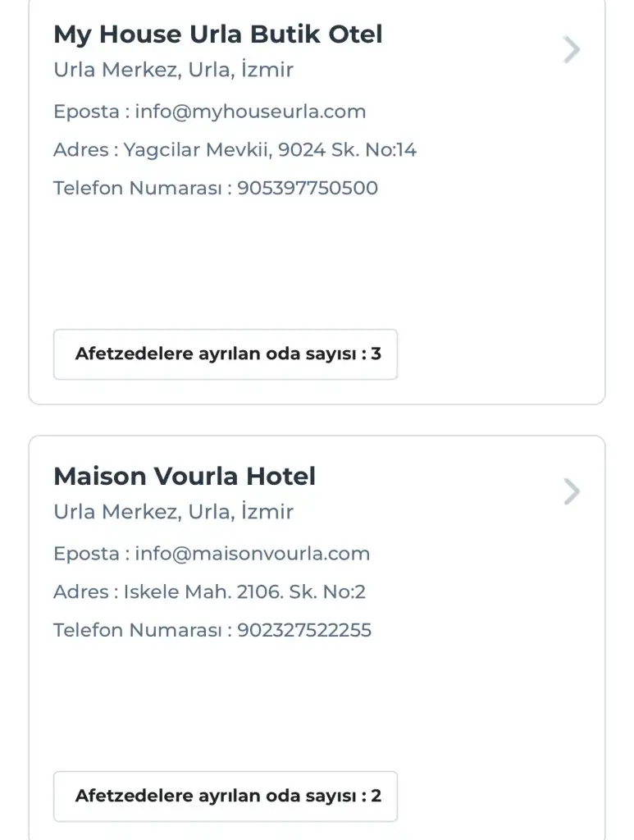Screen dimensions: 634x840
Task: Click Telefon Numarası label in My House card
Action: click(x=137, y=188)
